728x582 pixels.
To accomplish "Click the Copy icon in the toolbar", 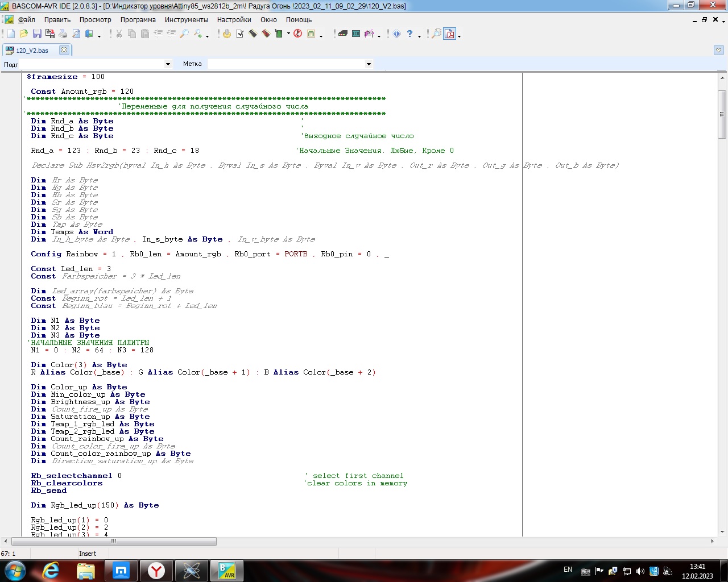I will (131, 34).
